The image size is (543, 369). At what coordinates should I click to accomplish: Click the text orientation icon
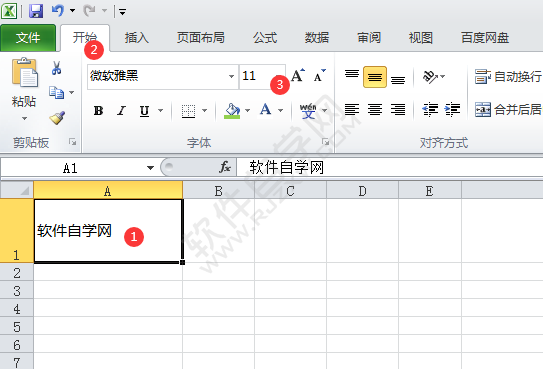(x=430, y=76)
